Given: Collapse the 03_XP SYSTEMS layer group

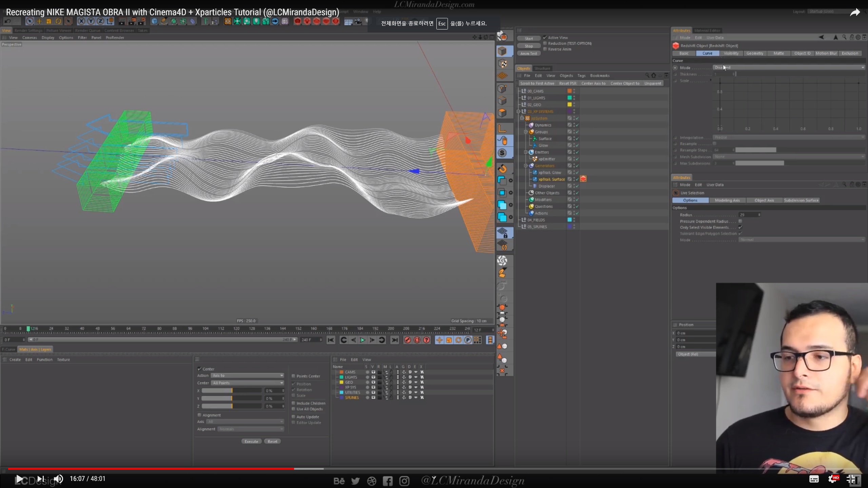Looking at the screenshot, I should pos(518,111).
